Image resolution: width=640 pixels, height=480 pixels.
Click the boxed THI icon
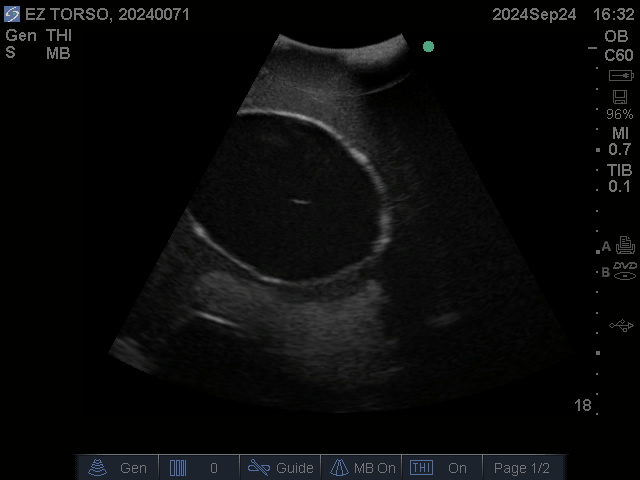tap(421, 468)
